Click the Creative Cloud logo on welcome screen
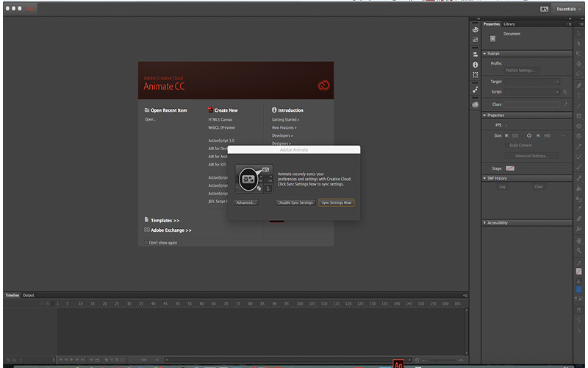 click(323, 85)
